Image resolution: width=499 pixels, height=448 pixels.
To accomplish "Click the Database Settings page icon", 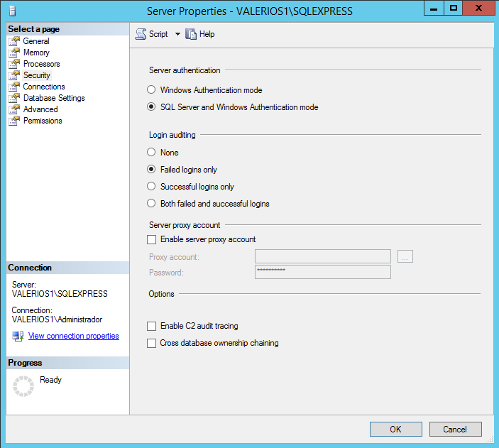I will click(14, 98).
